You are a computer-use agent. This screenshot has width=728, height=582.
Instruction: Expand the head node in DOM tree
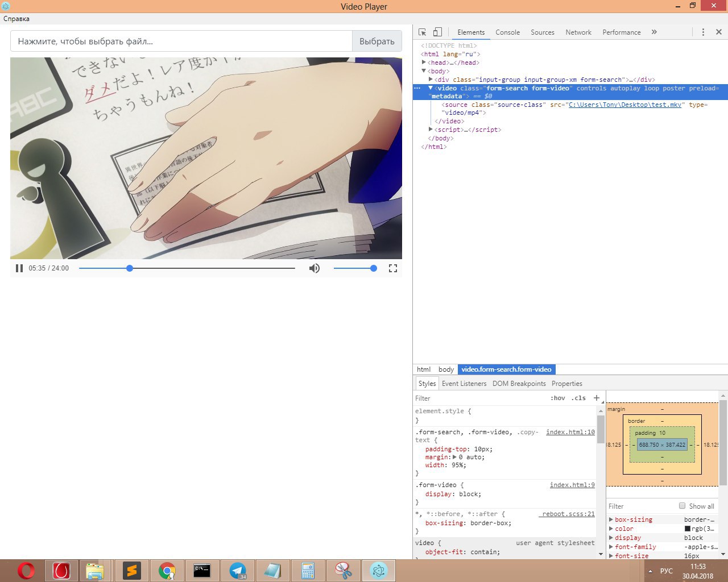pyautogui.click(x=424, y=63)
